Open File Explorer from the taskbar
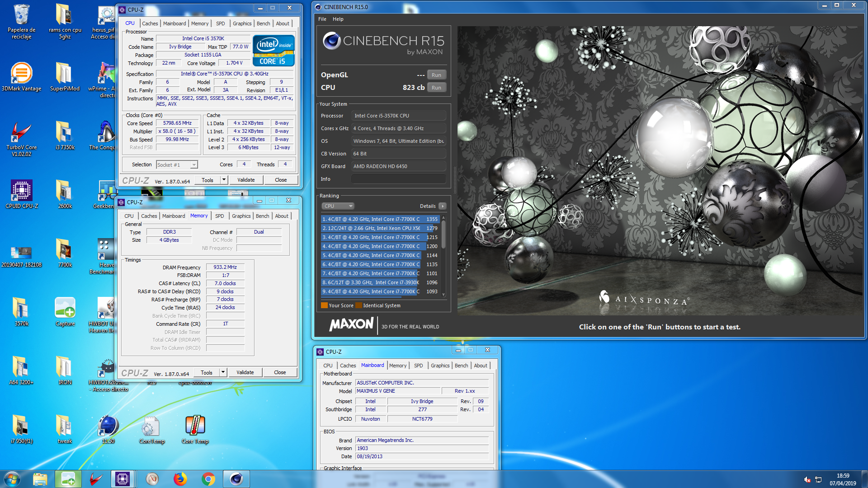The height and width of the screenshot is (488, 868). click(x=40, y=479)
